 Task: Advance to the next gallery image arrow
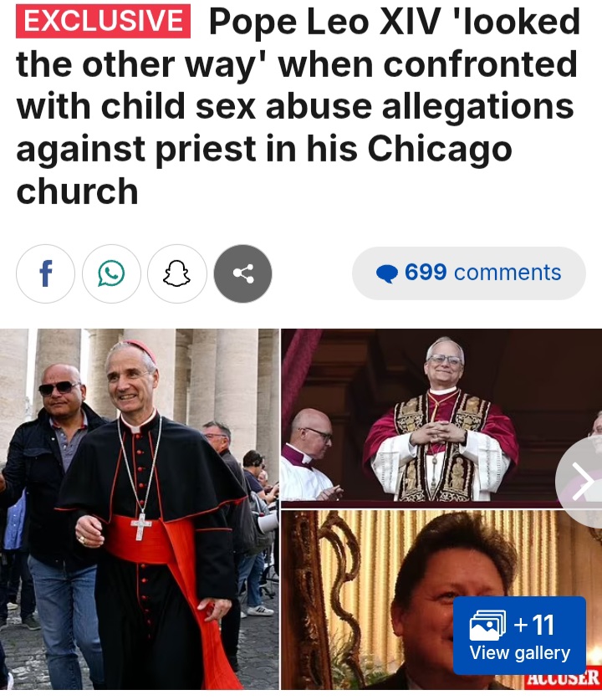(581, 481)
